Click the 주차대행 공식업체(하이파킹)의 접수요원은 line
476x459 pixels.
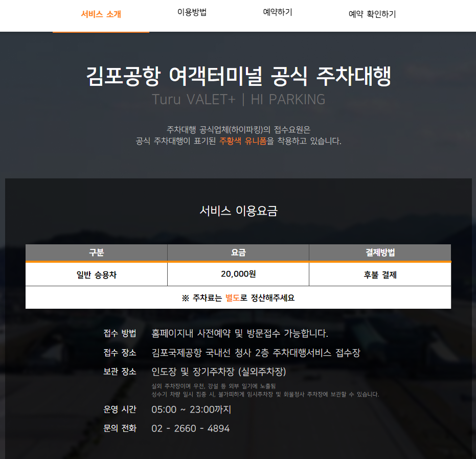239,130
